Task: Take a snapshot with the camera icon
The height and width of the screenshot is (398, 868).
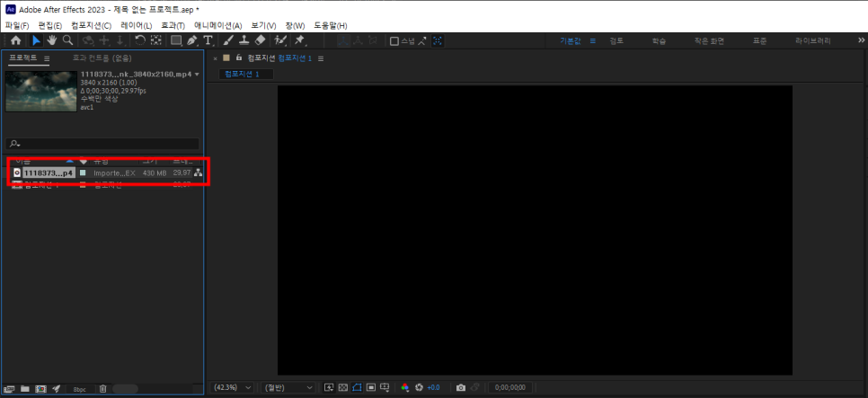Action: tap(461, 387)
